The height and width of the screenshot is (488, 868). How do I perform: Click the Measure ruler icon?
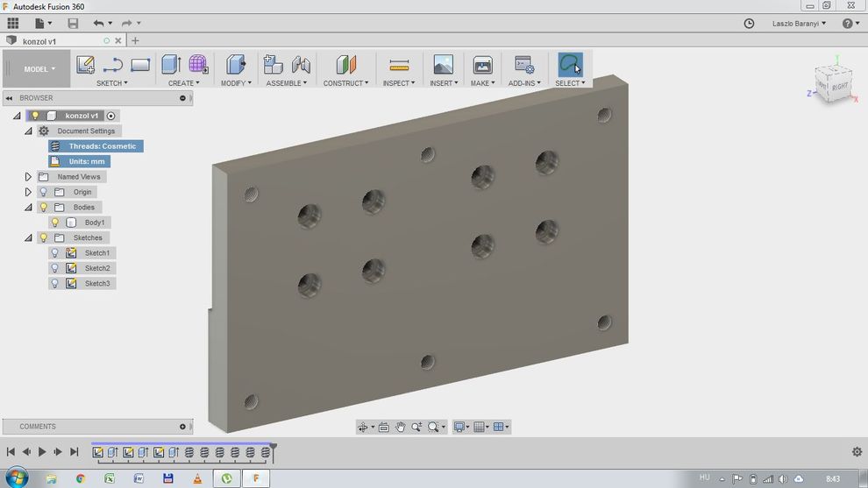(x=399, y=65)
